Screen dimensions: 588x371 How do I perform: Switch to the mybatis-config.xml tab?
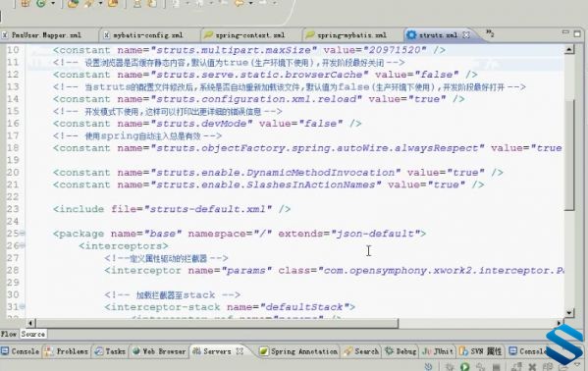coord(148,35)
